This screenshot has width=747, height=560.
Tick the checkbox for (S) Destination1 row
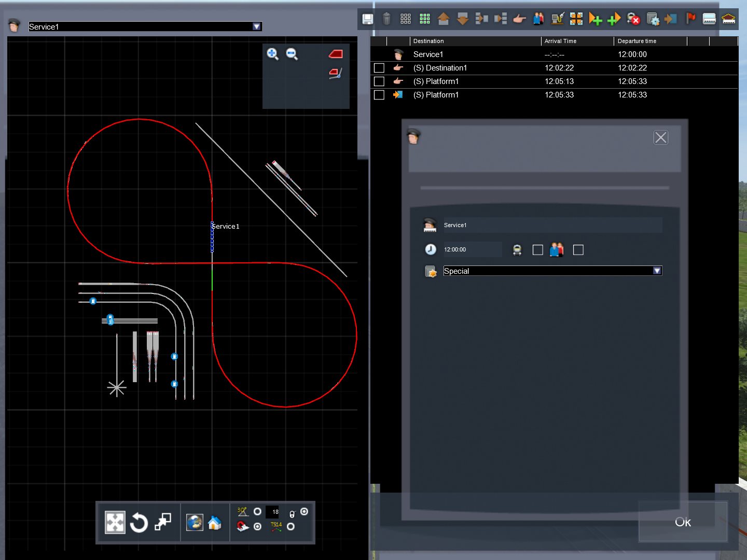click(379, 68)
